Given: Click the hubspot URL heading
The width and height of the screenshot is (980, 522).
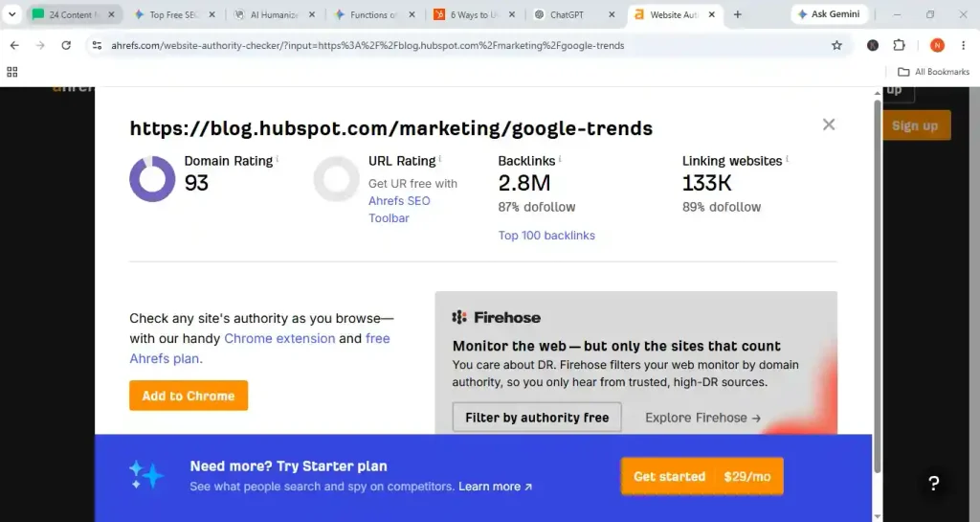Looking at the screenshot, I should (391, 128).
